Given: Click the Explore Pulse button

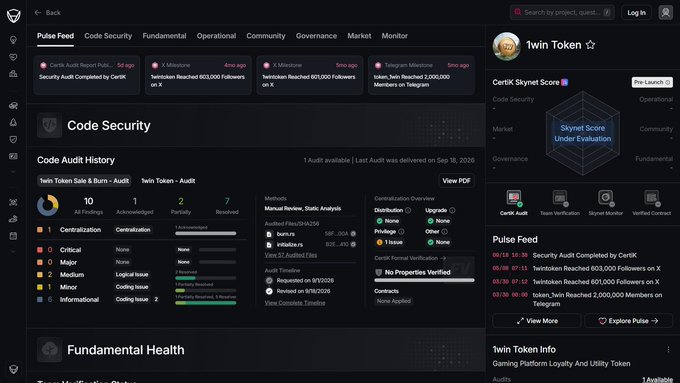Looking at the screenshot, I should (x=629, y=321).
